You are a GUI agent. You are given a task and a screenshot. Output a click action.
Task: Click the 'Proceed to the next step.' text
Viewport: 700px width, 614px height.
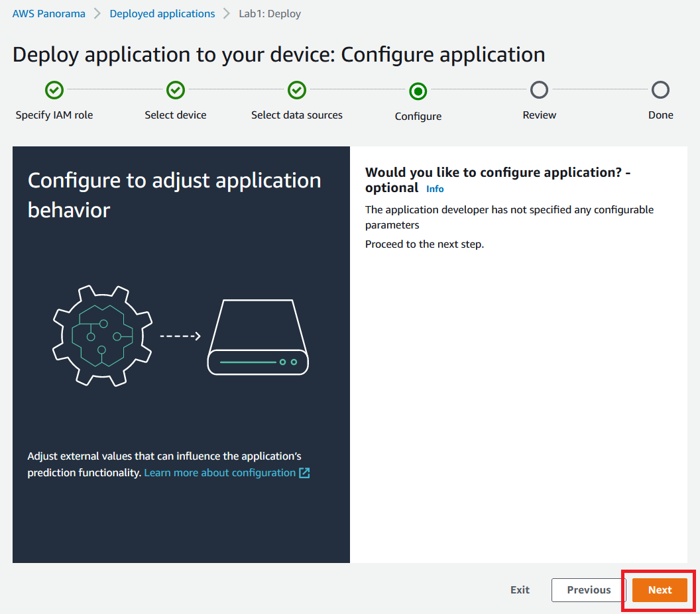[x=424, y=244]
